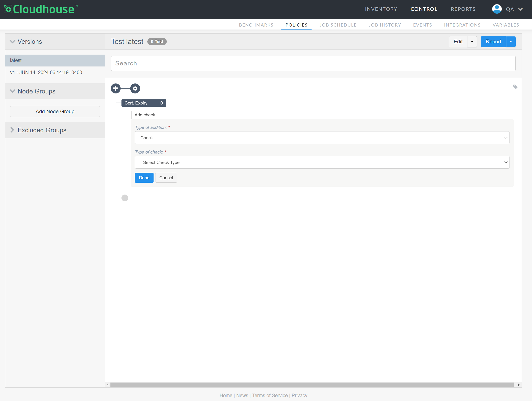Open the Reports menu

point(463,9)
